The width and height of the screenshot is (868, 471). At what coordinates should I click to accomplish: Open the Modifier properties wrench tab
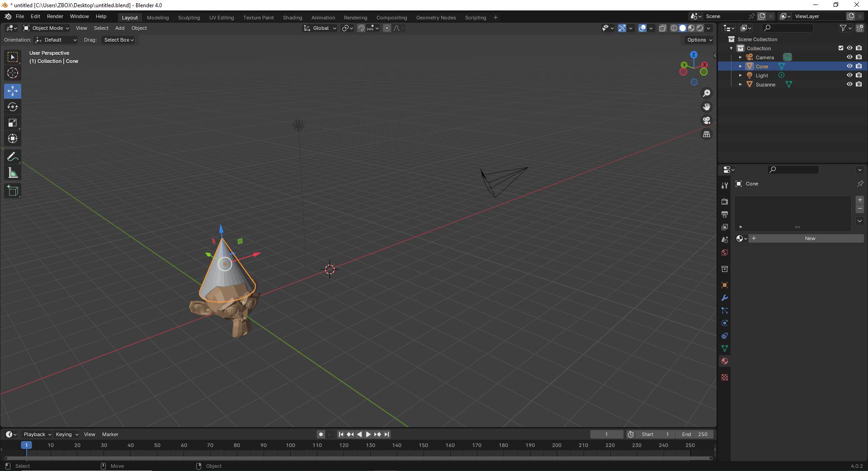[724, 298]
